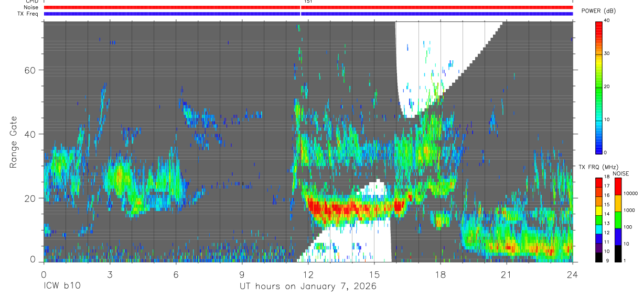Click the intense red echo band near gate 17
Screen dimensions: 644x297
coord(357,208)
